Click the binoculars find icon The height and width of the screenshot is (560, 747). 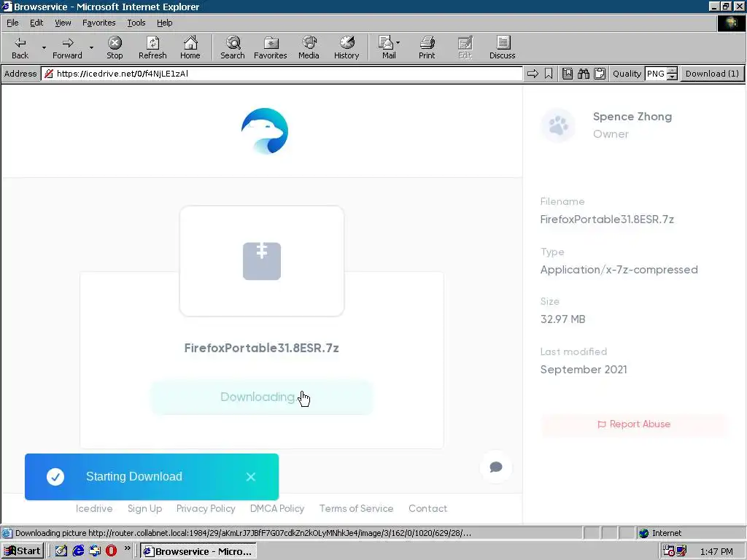(584, 74)
